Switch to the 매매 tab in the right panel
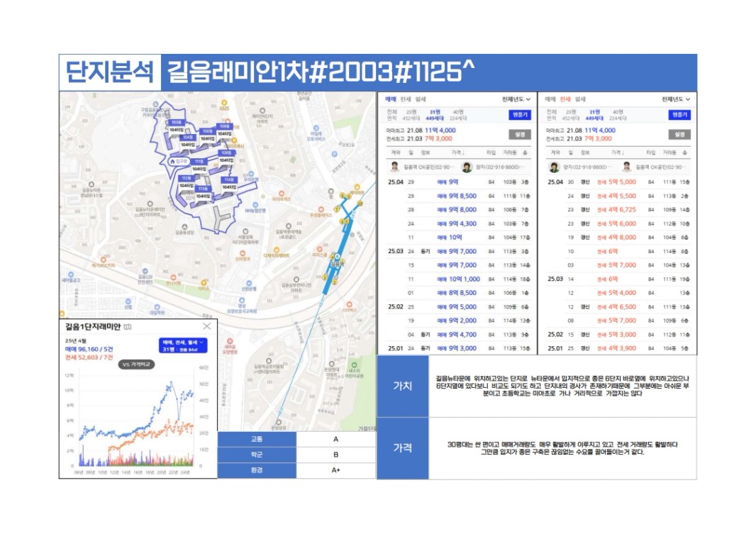756x534 pixels. (x=550, y=99)
